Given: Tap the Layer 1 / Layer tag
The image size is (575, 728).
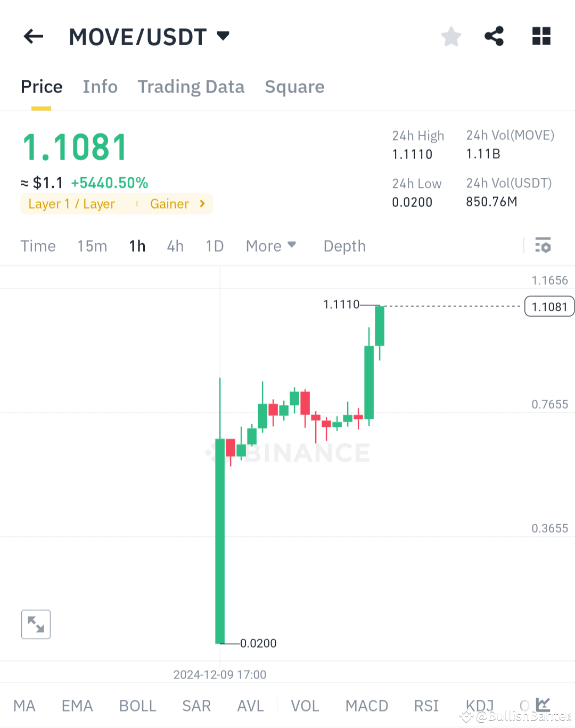Looking at the screenshot, I should pos(71,203).
